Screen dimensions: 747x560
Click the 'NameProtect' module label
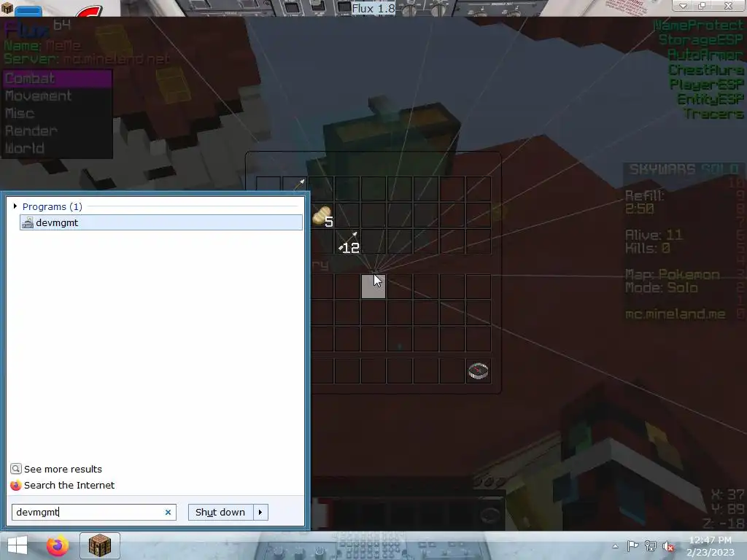pos(698,26)
